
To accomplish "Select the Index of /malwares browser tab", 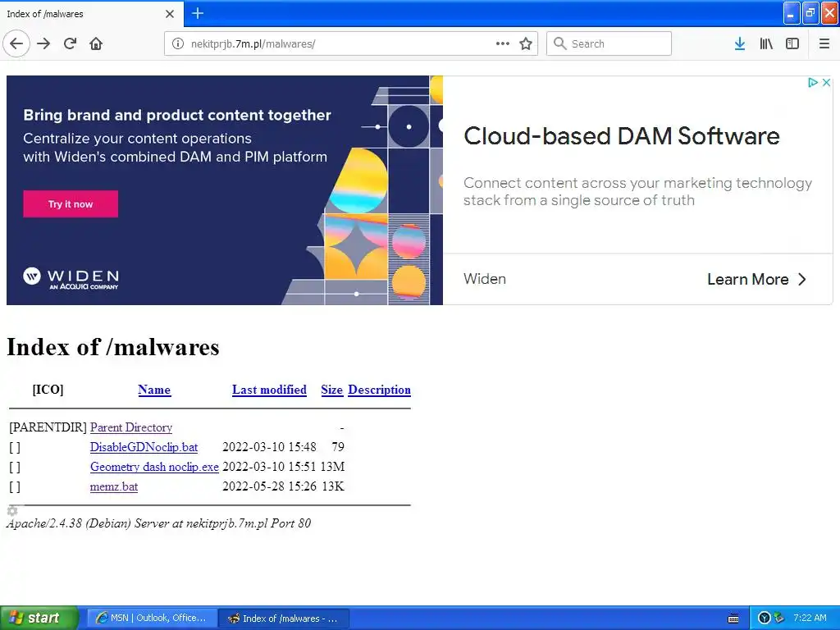I will (x=91, y=14).
